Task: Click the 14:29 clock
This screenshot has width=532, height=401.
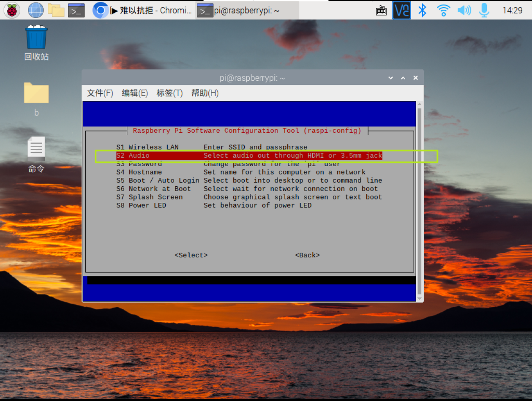Action: [512, 11]
